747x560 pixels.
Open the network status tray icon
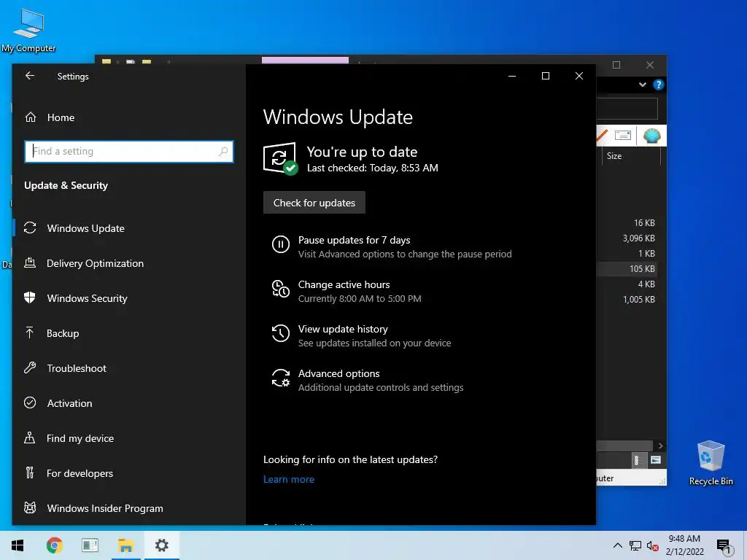pyautogui.click(x=635, y=545)
